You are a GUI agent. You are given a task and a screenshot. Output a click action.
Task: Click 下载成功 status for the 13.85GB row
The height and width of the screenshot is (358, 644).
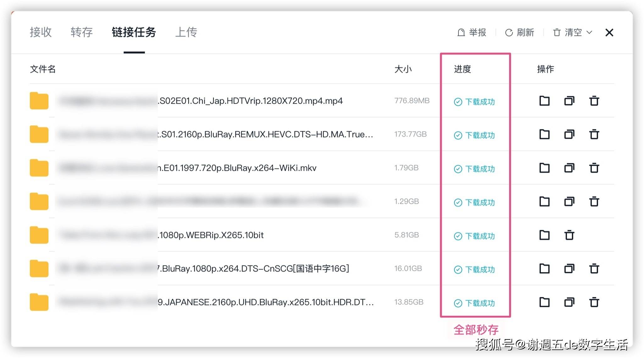point(474,303)
